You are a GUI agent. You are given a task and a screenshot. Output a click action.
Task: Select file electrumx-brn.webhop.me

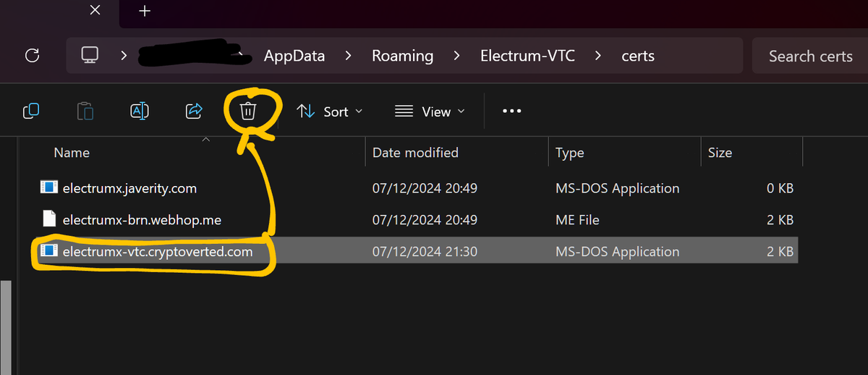(142, 219)
